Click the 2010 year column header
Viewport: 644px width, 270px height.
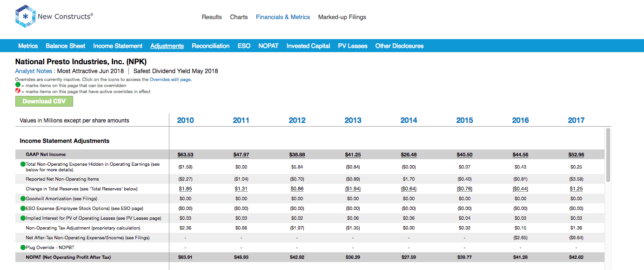[x=185, y=120]
